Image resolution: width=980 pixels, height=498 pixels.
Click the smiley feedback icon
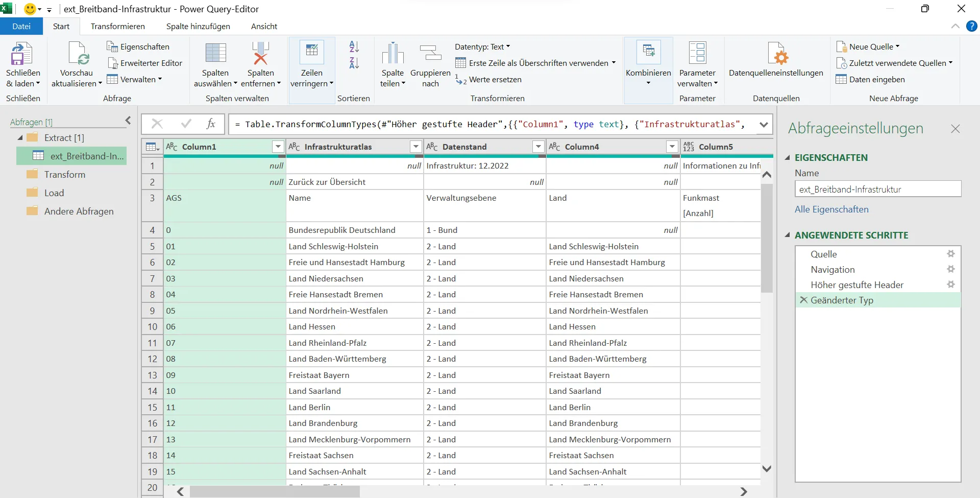coord(30,9)
